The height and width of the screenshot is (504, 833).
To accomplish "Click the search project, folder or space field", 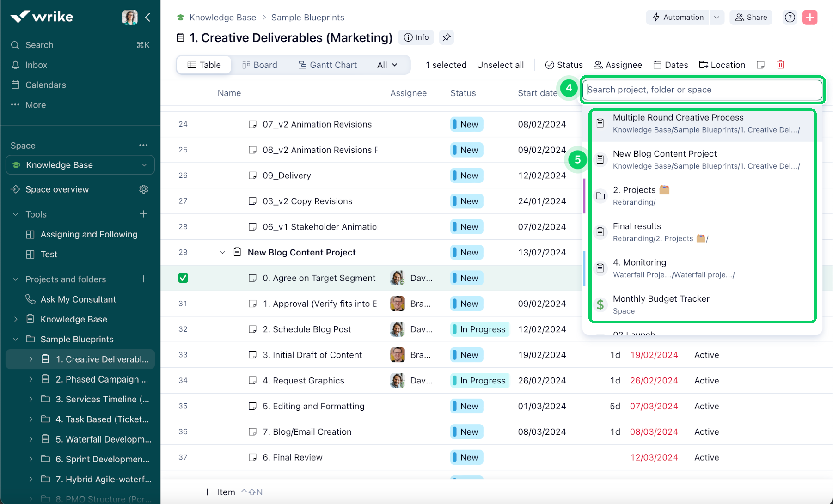I will pyautogui.click(x=702, y=90).
